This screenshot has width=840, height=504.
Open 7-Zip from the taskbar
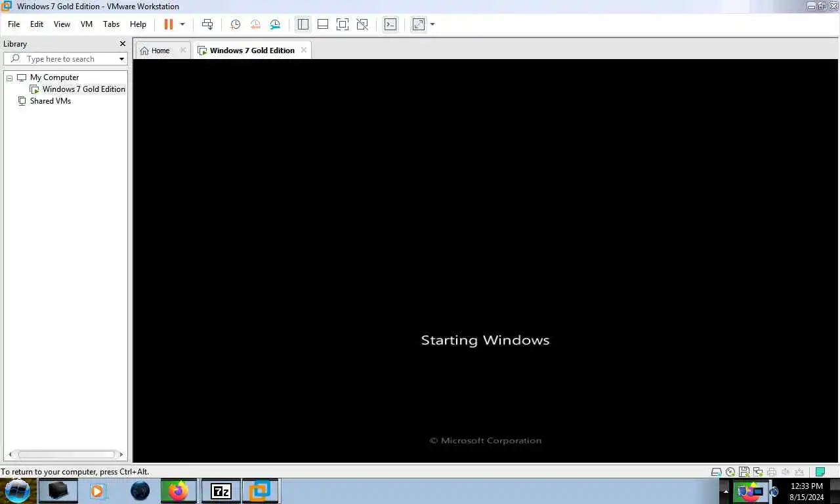pos(221,491)
